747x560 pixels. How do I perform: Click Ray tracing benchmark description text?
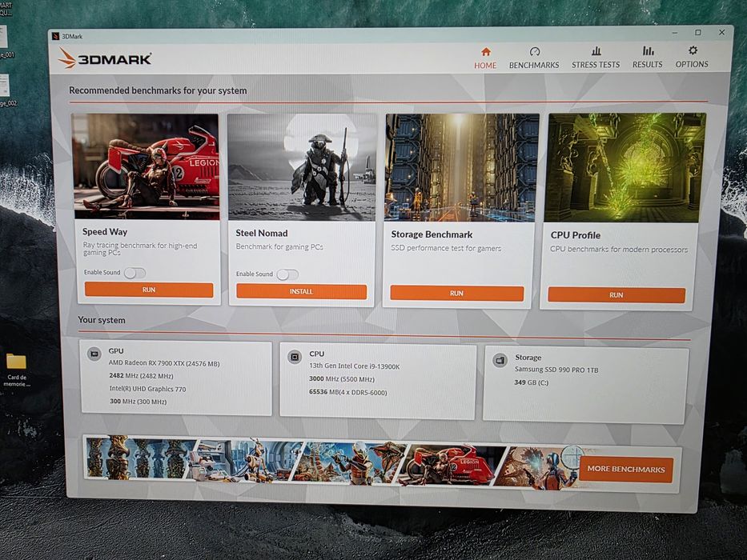(139, 249)
